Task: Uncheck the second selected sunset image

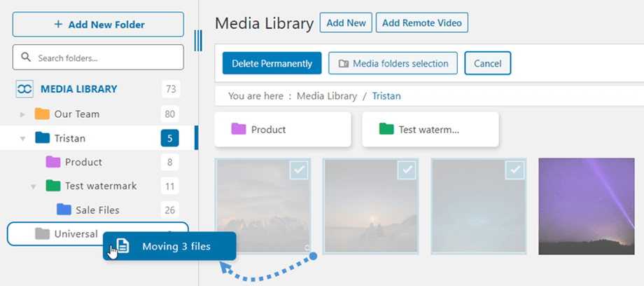Action: point(406,170)
